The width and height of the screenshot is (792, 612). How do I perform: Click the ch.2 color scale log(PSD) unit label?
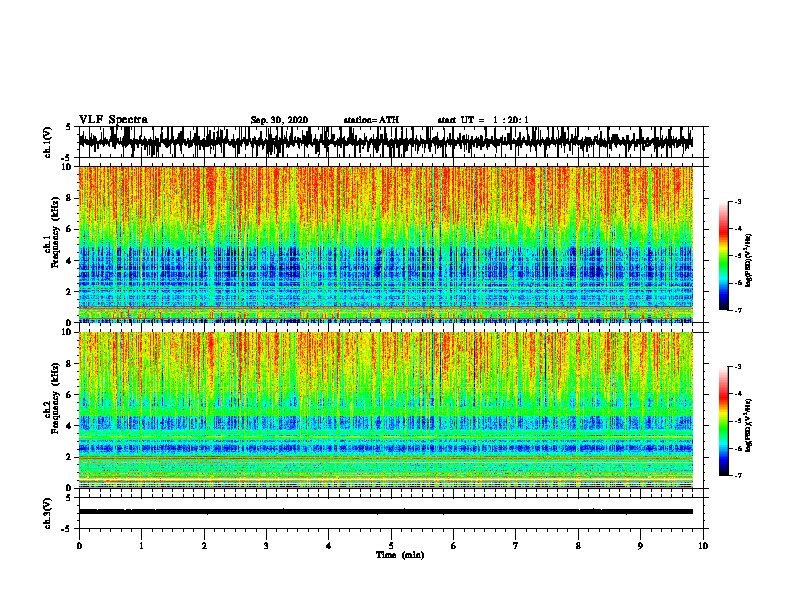[x=749, y=425]
